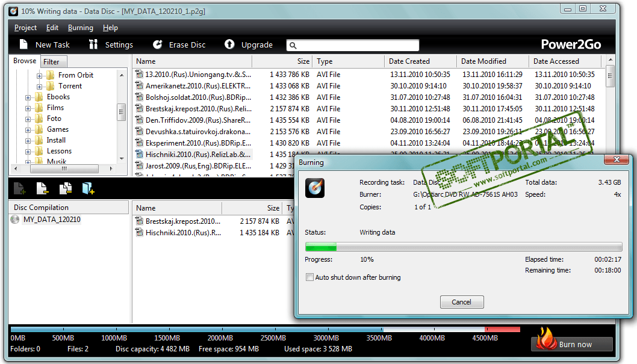This screenshot has height=364, width=637.
Task: Click the add files icon above compilation
Action: (x=19, y=188)
